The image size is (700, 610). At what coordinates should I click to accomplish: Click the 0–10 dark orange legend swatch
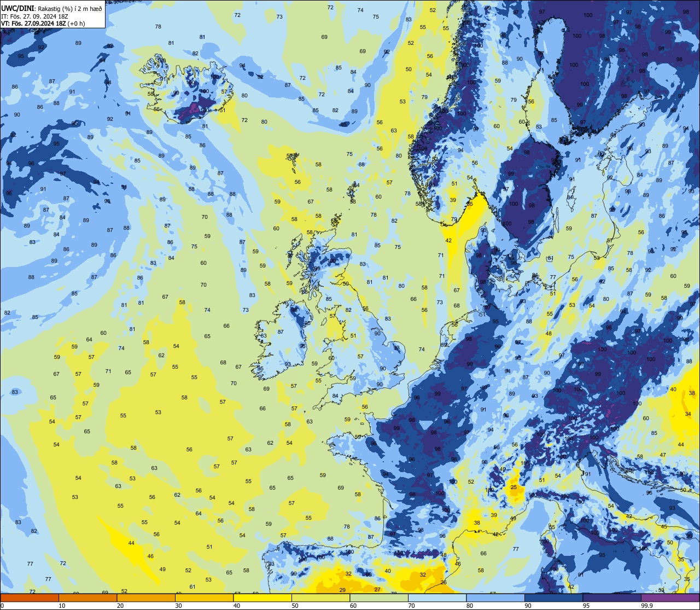click(x=30, y=598)
